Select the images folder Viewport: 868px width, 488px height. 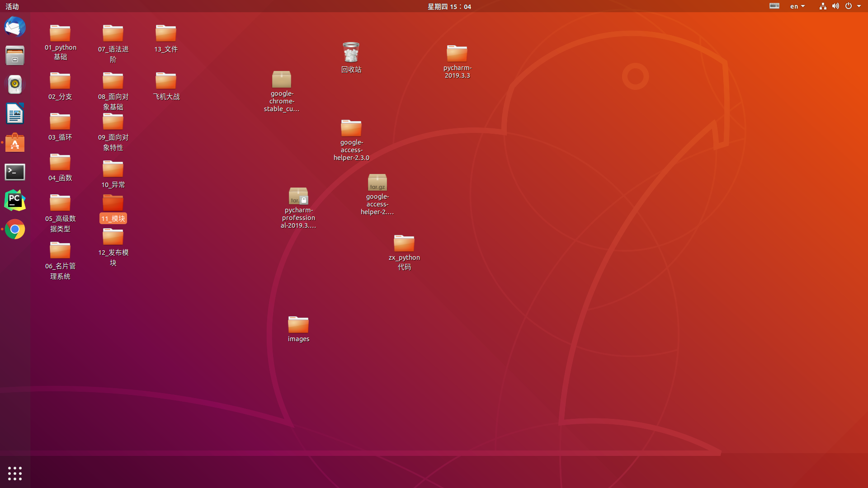coord(298,329)
